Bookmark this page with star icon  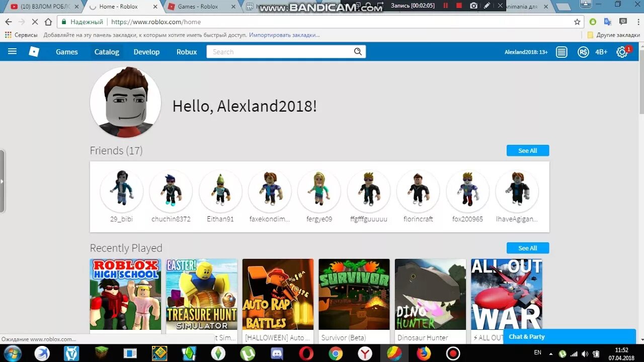pyautogui.click(x=577, y=22)
